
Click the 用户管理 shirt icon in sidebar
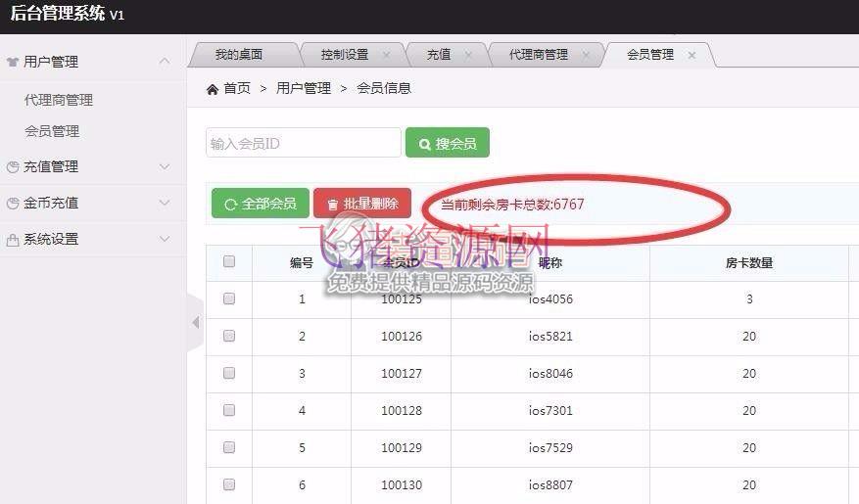[x=13, y=62]
